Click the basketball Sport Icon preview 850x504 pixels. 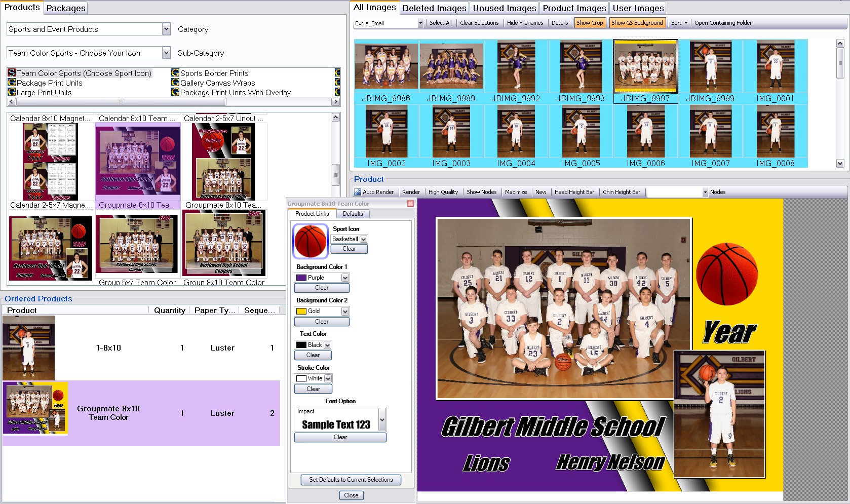click(x=310, y=242)
